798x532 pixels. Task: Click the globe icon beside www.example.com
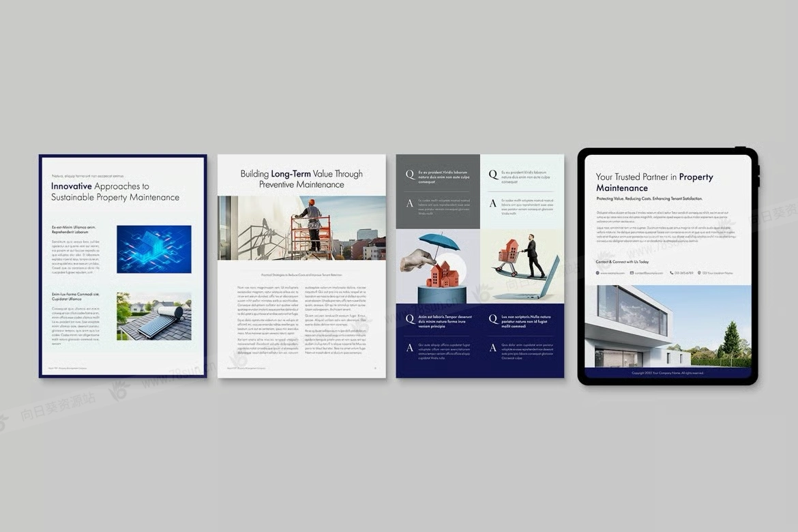click(x=597, y=273)
